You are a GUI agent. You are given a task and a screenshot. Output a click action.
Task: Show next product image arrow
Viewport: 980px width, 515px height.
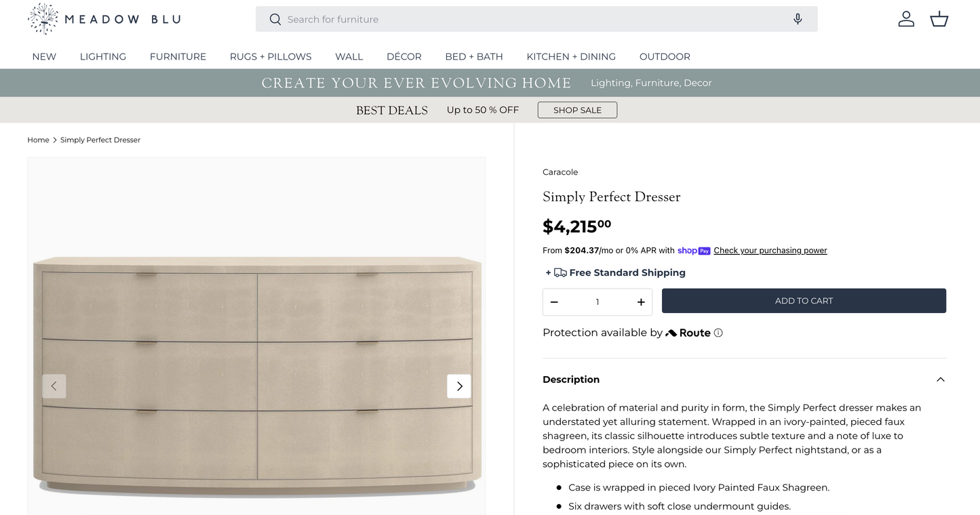coord(459,386)
